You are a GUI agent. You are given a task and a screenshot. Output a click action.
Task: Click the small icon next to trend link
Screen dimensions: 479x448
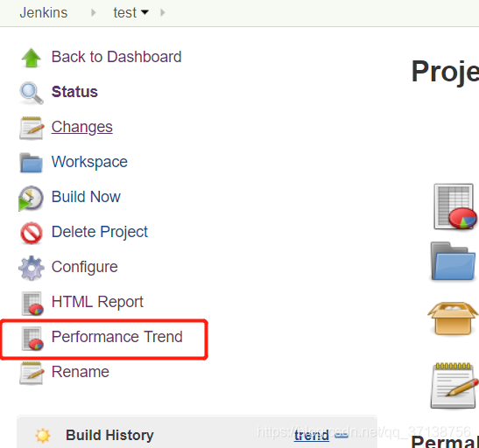coord(342,436)
